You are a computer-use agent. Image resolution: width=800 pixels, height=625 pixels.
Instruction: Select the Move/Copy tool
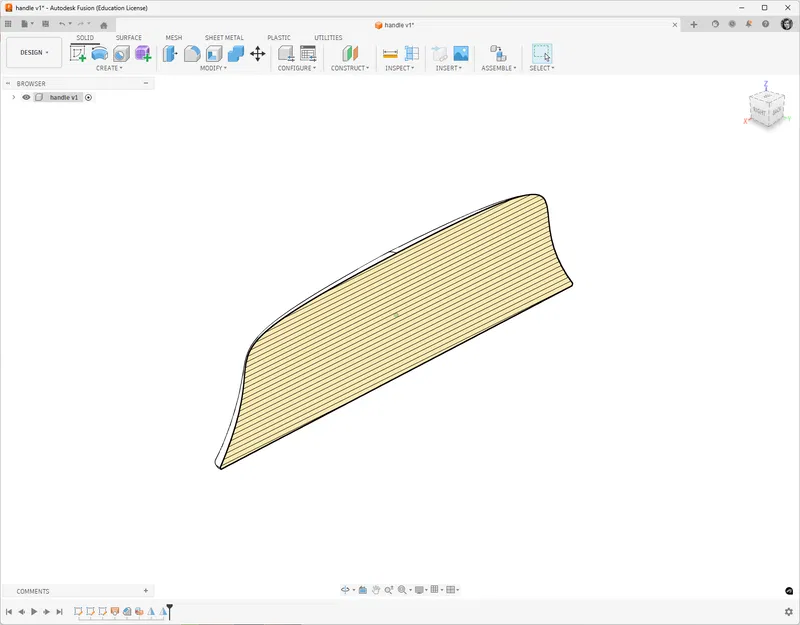pyautogui.click(x=258, y=54)
